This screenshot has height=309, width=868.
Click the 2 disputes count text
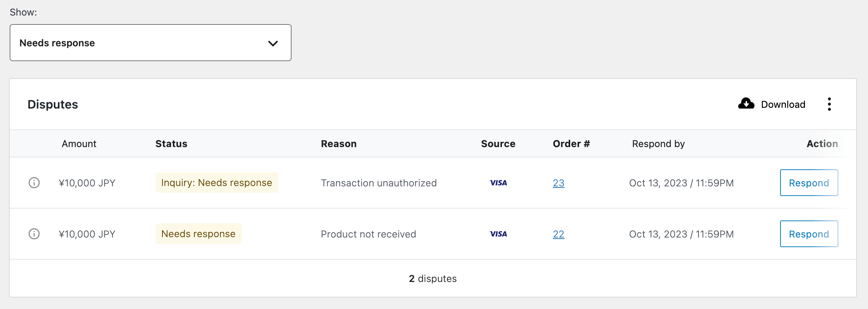coord(433,278)
